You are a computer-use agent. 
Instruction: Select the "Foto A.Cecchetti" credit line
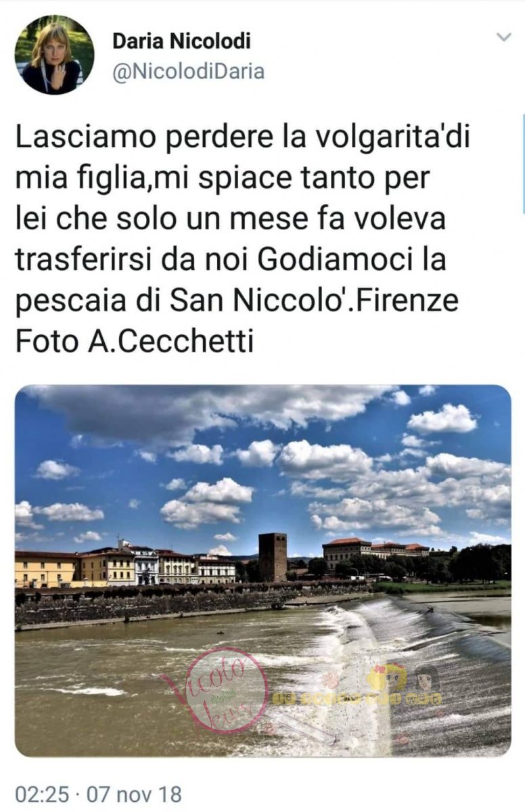pyautogui.click(x=135, y=341)
